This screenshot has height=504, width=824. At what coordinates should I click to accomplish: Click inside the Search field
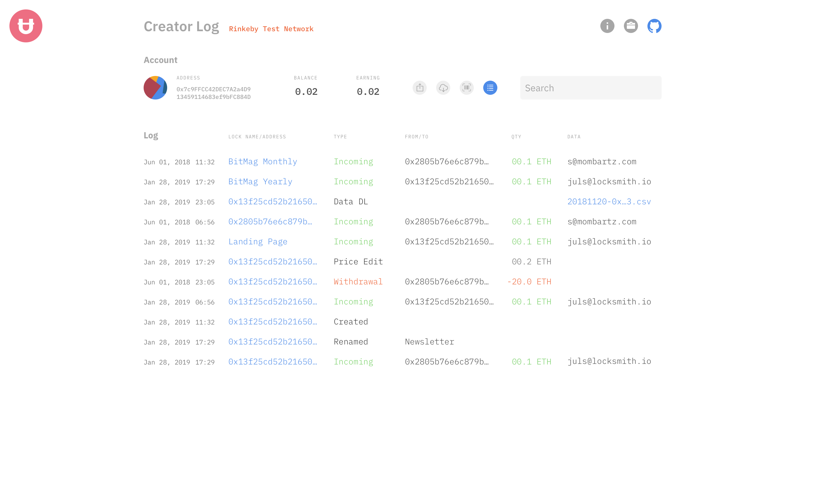[591, 88]
